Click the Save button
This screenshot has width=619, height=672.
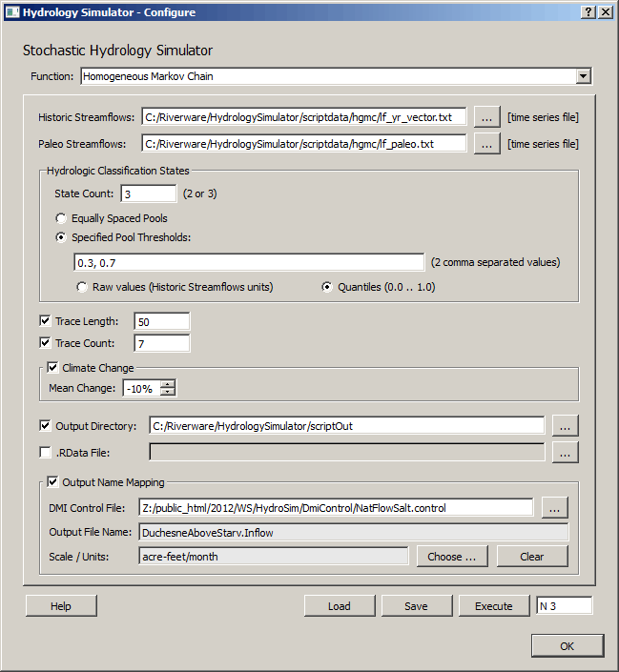(417, 606)
